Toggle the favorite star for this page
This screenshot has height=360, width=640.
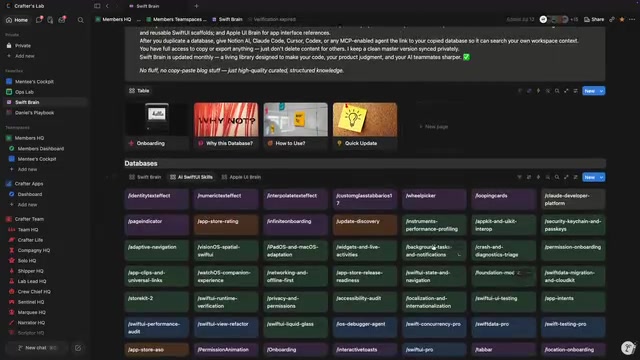point(622,19)
